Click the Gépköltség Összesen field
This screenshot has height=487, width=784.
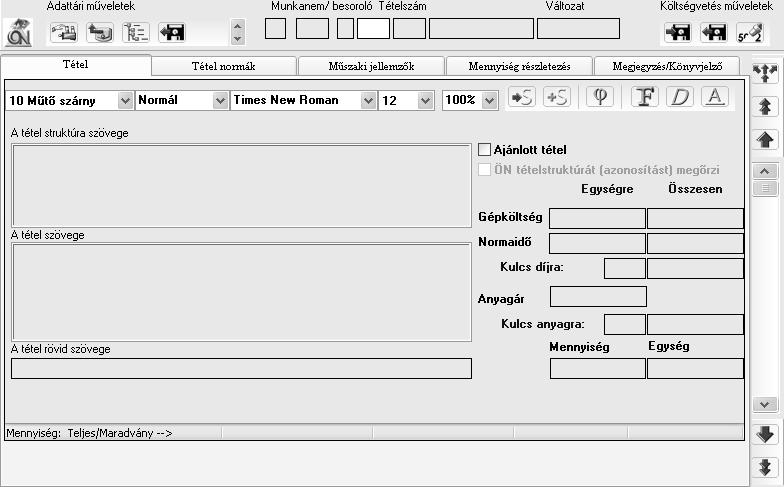696,218
